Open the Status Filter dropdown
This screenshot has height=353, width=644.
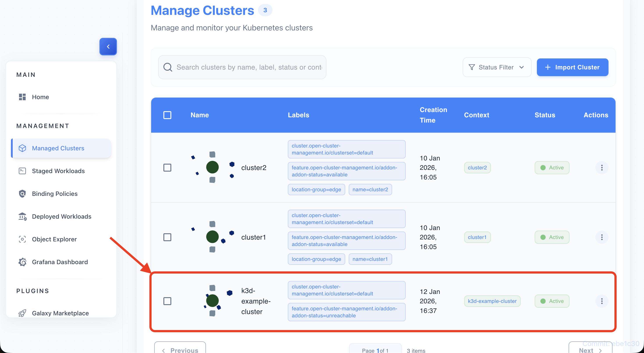(x=497, y=67)
